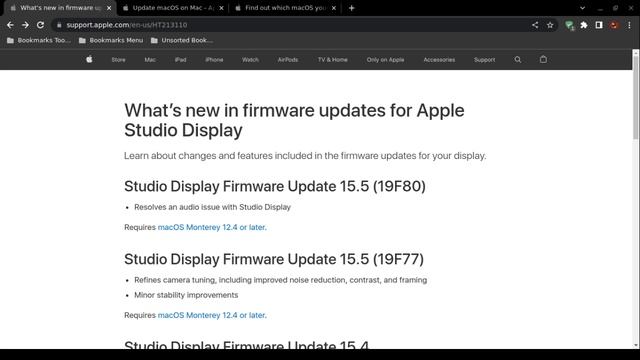This screenshot has height=360, width=640.
Task: Click 'Resolves an audio issue with Studio Display'
Action: [x=212, y=207]
